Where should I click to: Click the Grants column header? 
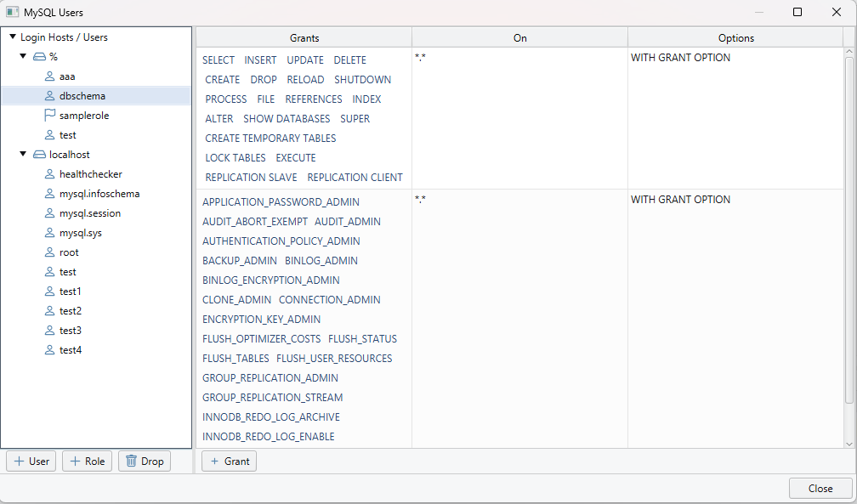304,37
